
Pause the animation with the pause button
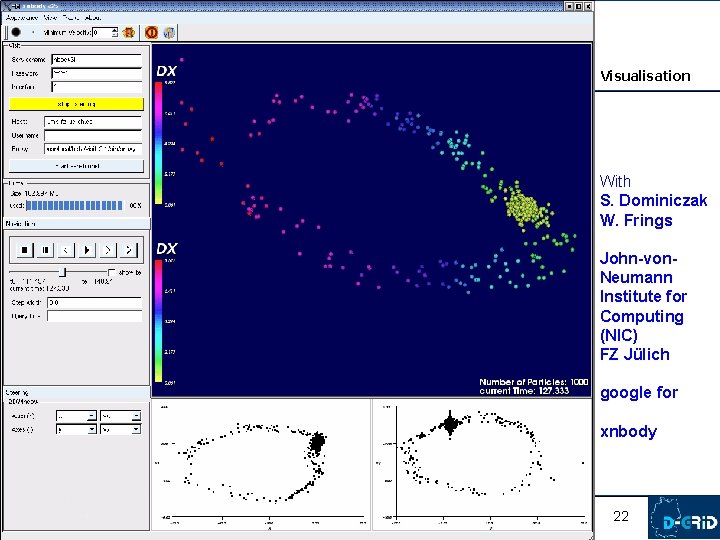pos(45,250)
